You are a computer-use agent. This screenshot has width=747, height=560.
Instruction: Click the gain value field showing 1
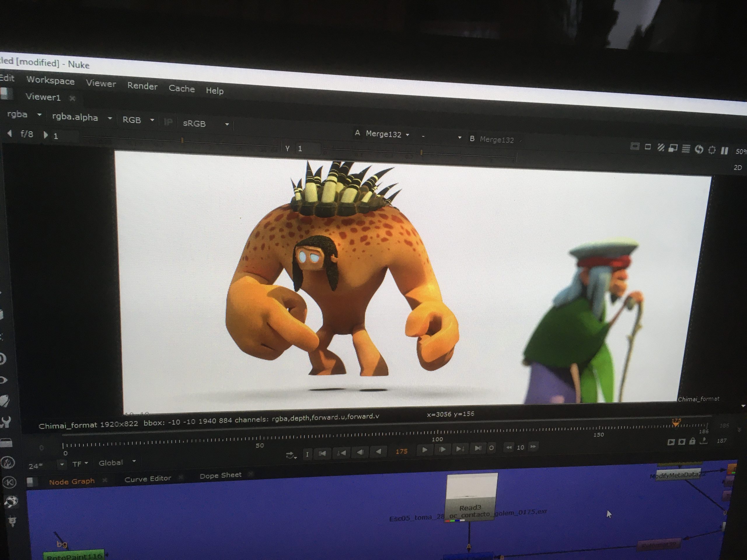(x=65, y=136)
